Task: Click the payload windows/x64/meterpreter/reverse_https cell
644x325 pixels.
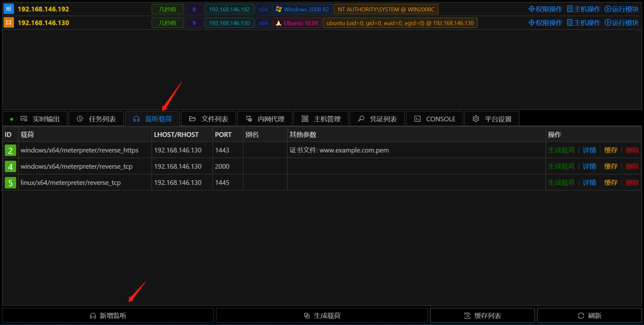Action: click(85, 150)
